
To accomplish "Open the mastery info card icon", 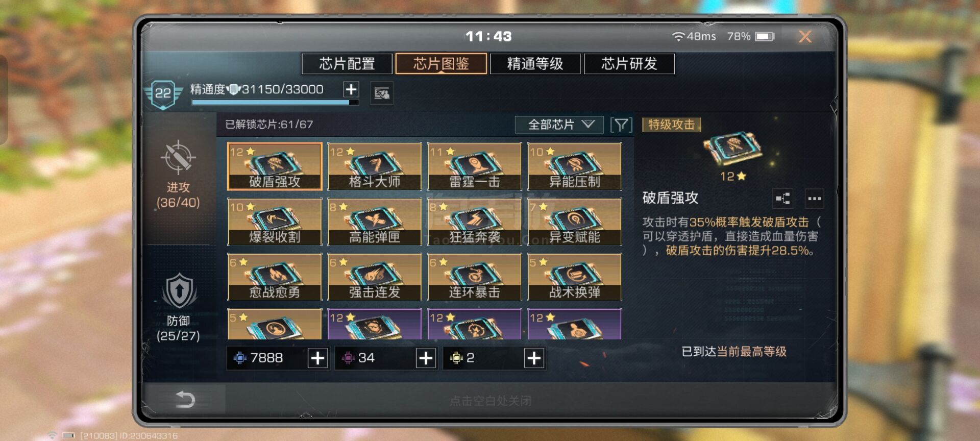I will click(382, 93).
